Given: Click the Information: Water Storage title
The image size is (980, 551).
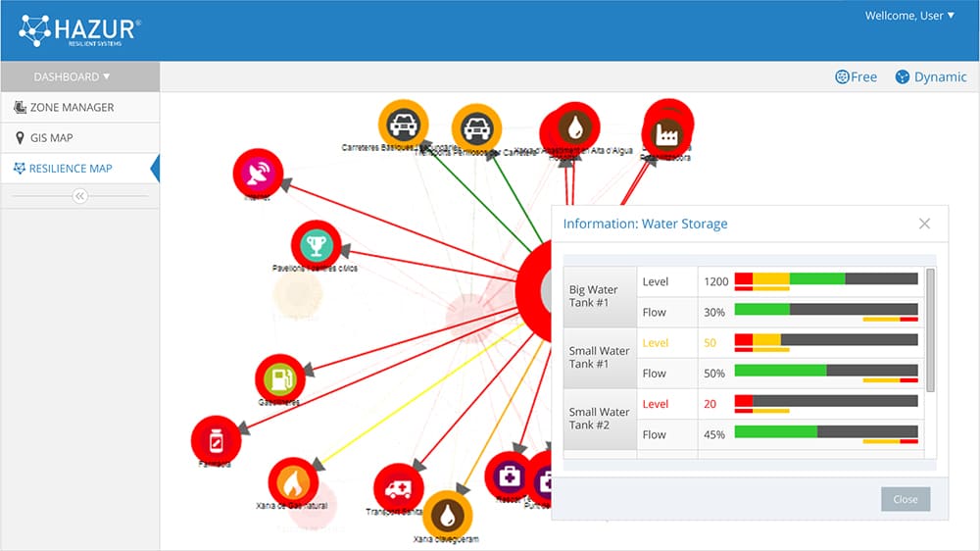Looking at the screenshot, I should [x=645, y=224].
